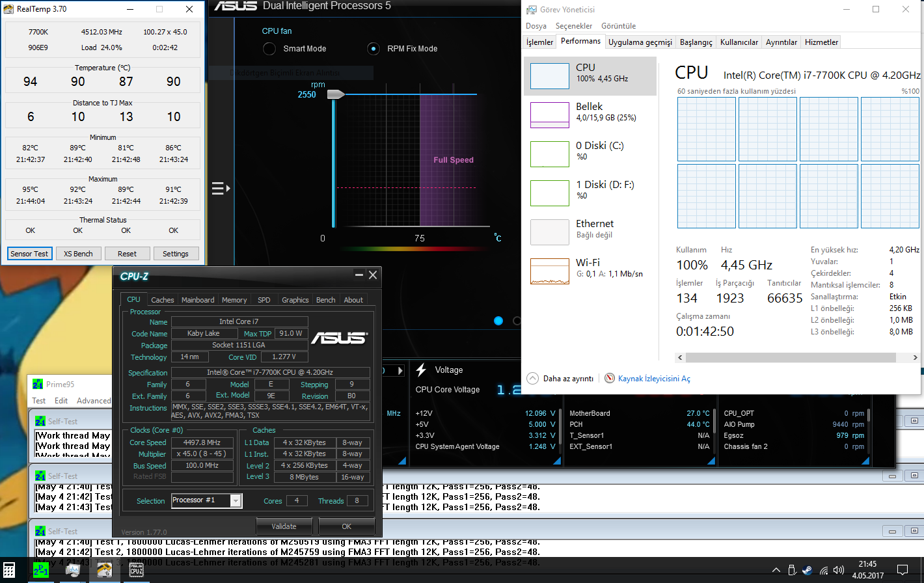Open the ASUS side menu arrow icon
The height and width of the screenshot is (583, 924).
pyautogui.click(x=221, y=189)
